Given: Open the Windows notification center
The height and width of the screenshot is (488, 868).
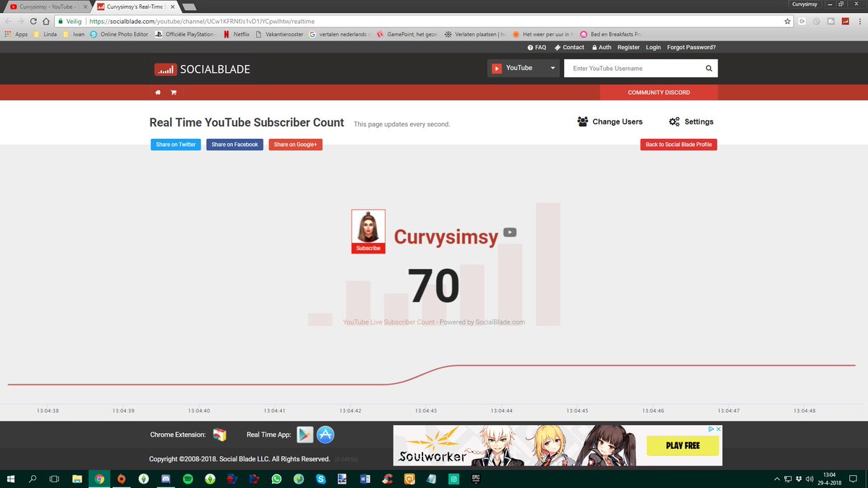Looking at the screenshot, I should pos(853,479).
